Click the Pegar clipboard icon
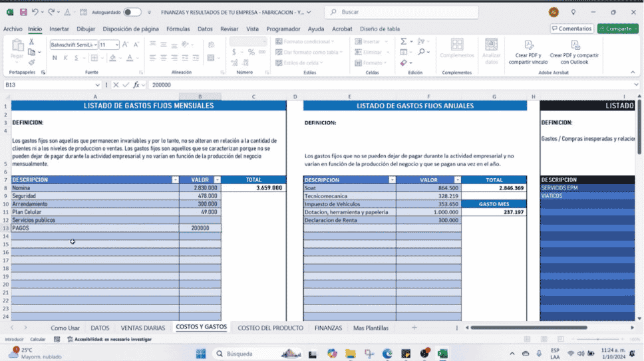The image size is (644, 361). tap(17, 46)
